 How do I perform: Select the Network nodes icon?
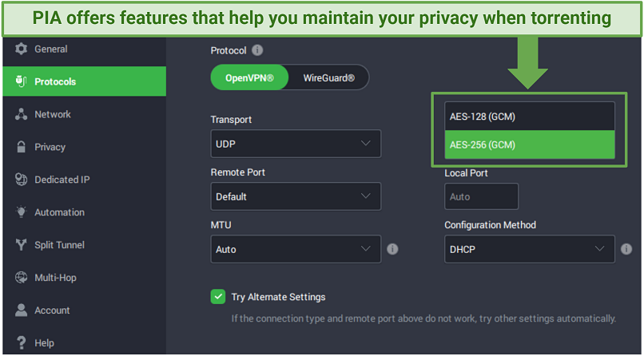[21, 114]
